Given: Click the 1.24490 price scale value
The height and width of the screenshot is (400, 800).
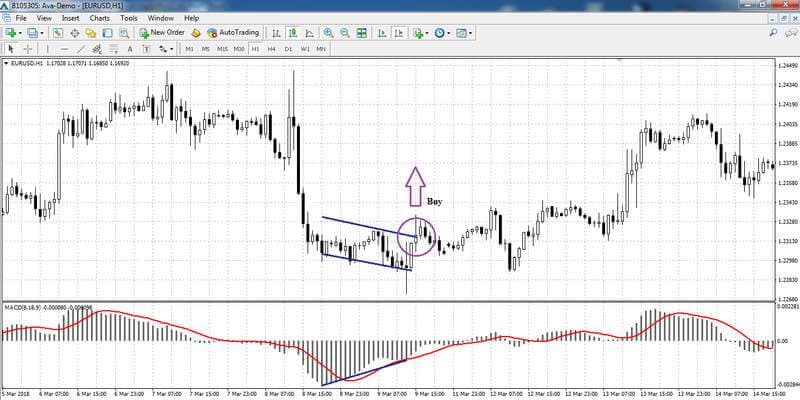Looking at the screenshot, I should point(788,66).
